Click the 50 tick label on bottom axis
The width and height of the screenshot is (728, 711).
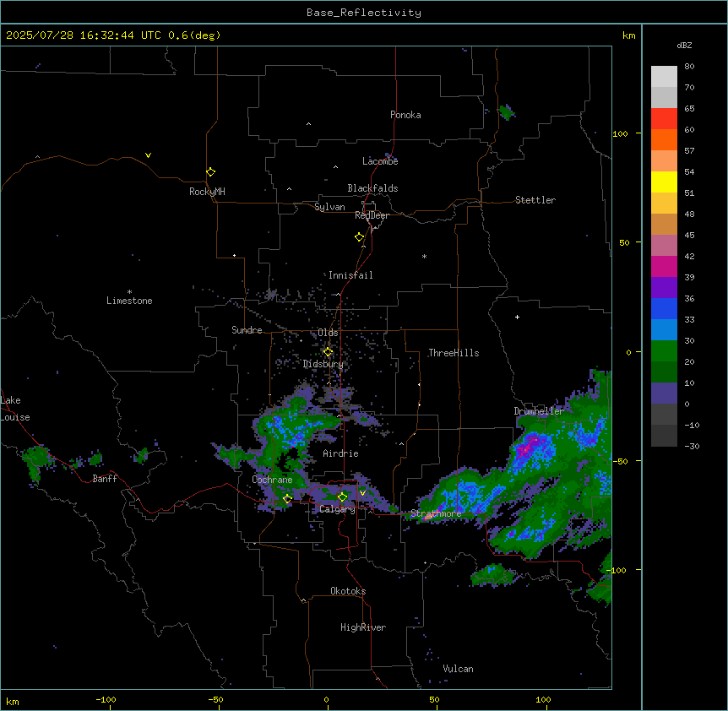point(434,699)
